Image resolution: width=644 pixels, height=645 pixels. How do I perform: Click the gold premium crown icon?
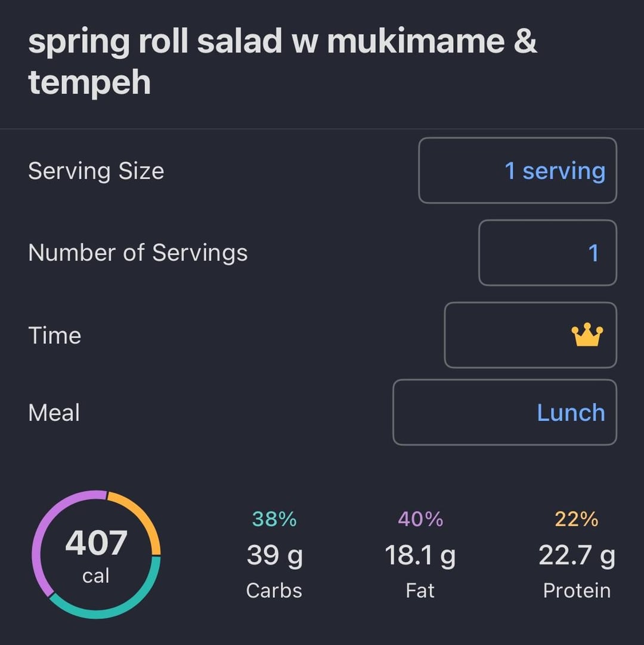tap(587, 336)
